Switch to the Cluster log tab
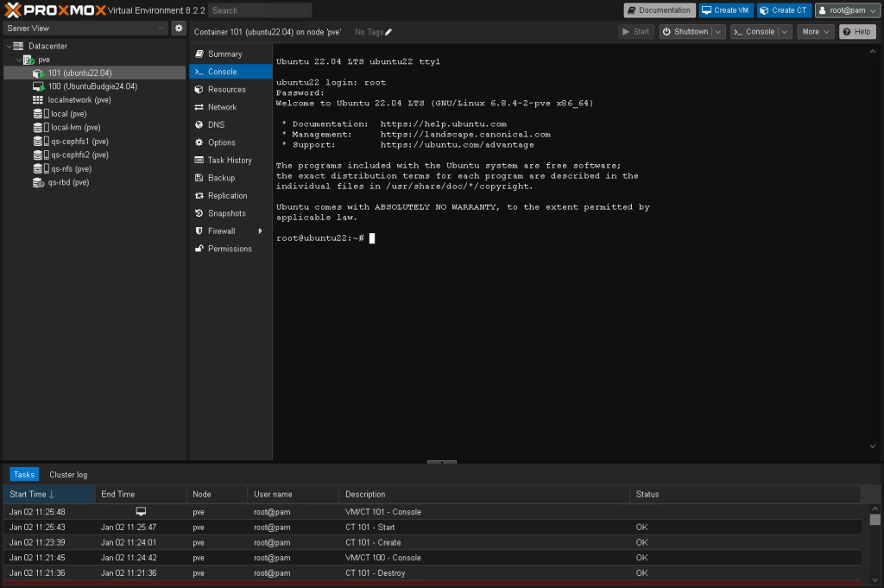This screenshot has height=588, width=884. coord(68,475)
